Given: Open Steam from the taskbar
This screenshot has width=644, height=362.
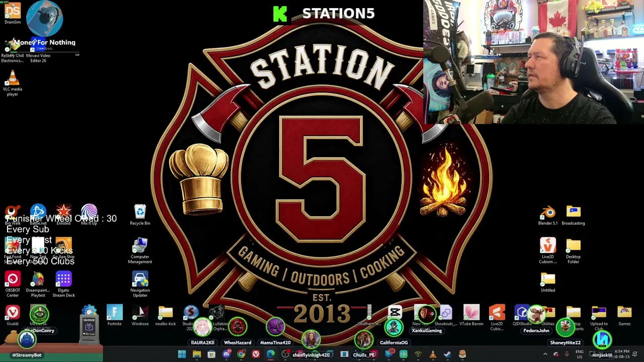Looking at the screenshot, I should click(447, 354).
